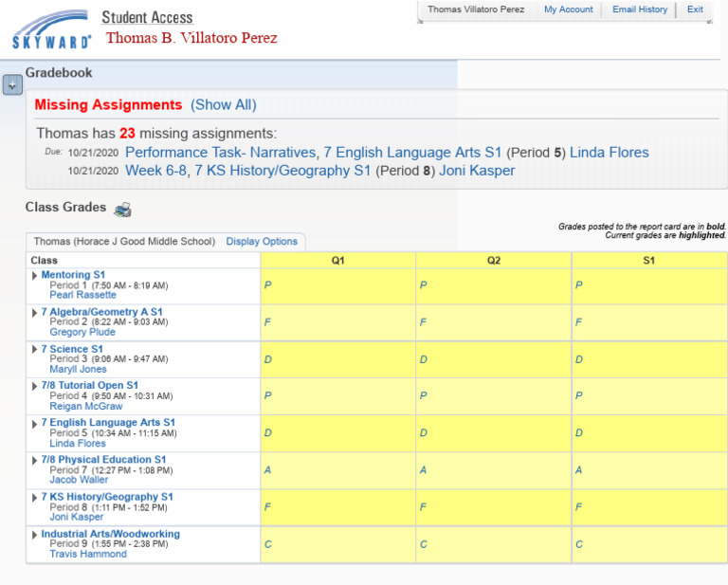The image size is (728, 585).
Task: Open the 7 Science S1 class link
Action: [72, 349]
